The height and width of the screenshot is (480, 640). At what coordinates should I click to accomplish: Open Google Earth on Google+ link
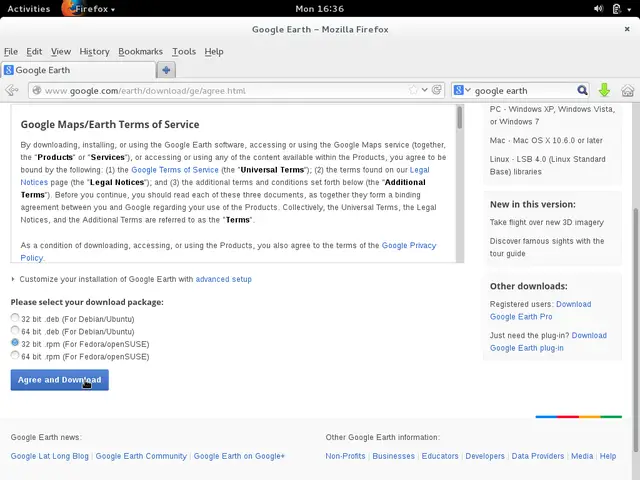coord(239,456)
